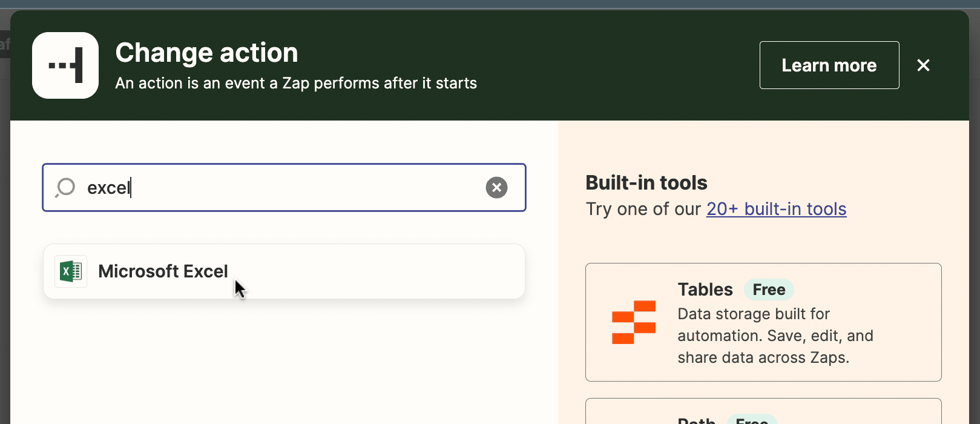Click the orange Tables logo icon
The width and height of the screenshot is (980, 424).
[634, 322]
